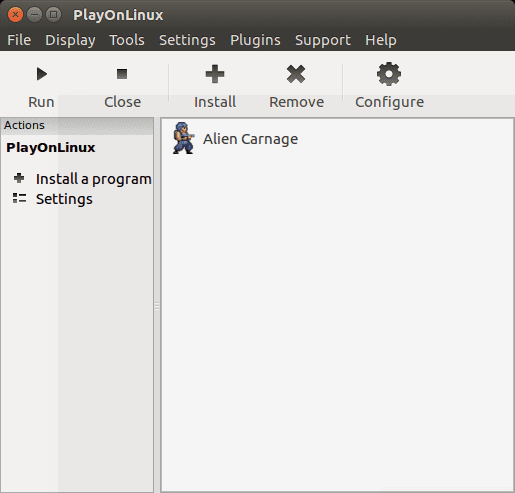Open the File menu
The width and height of the screenshot is (515, 493).
click(19, 40)
